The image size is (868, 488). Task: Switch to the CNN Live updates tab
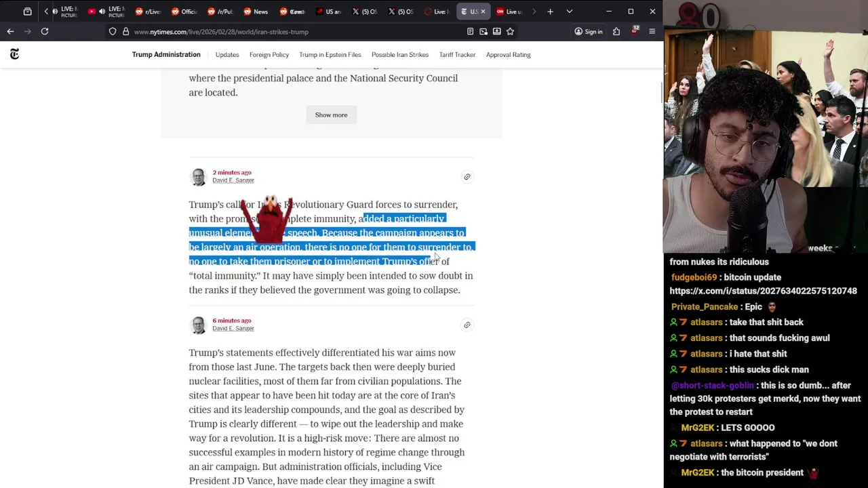pos(509,12)
